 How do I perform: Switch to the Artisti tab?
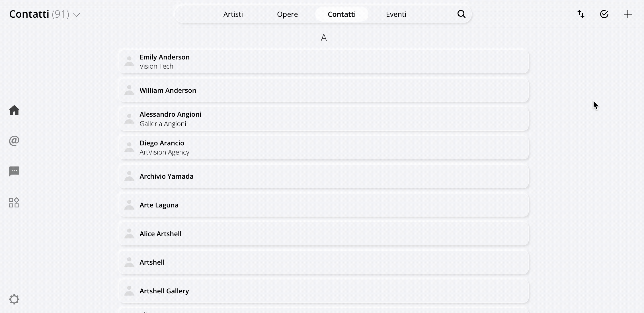click(x=233, y=14)
